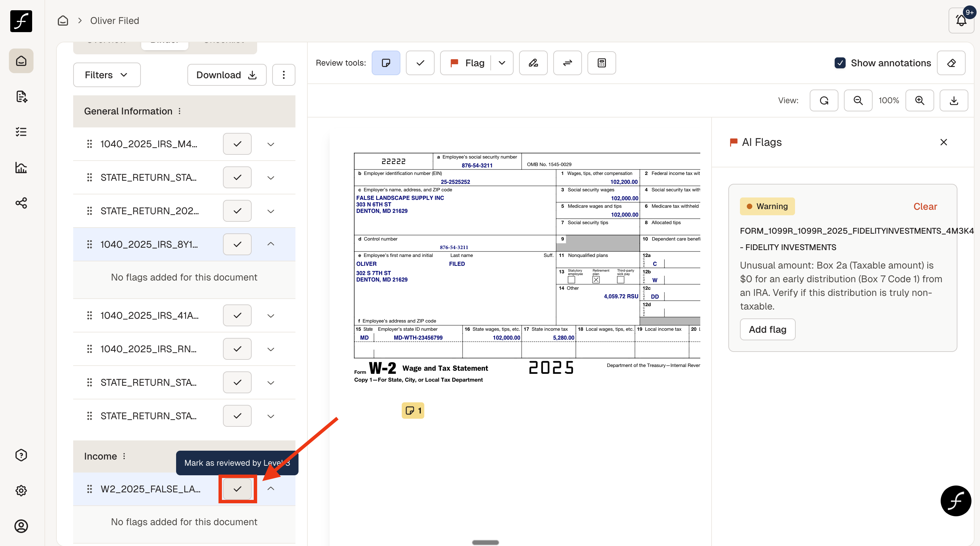Toggle Show annotations checkbox
The height and width of the screenshot is (546, 980).
(840, 63)
